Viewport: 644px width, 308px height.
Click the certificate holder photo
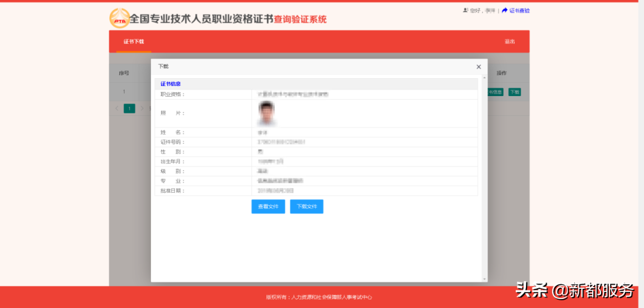[x=267, y=113]
